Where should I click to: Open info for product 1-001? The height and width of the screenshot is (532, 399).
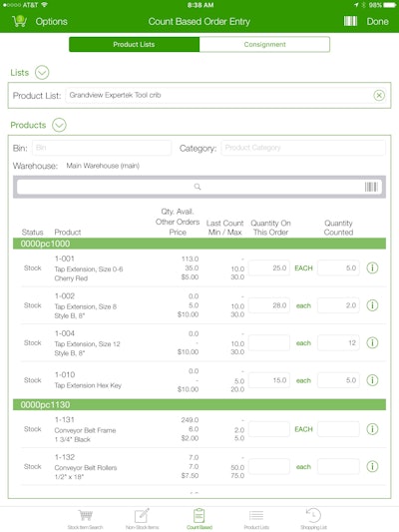click(372, 268)
